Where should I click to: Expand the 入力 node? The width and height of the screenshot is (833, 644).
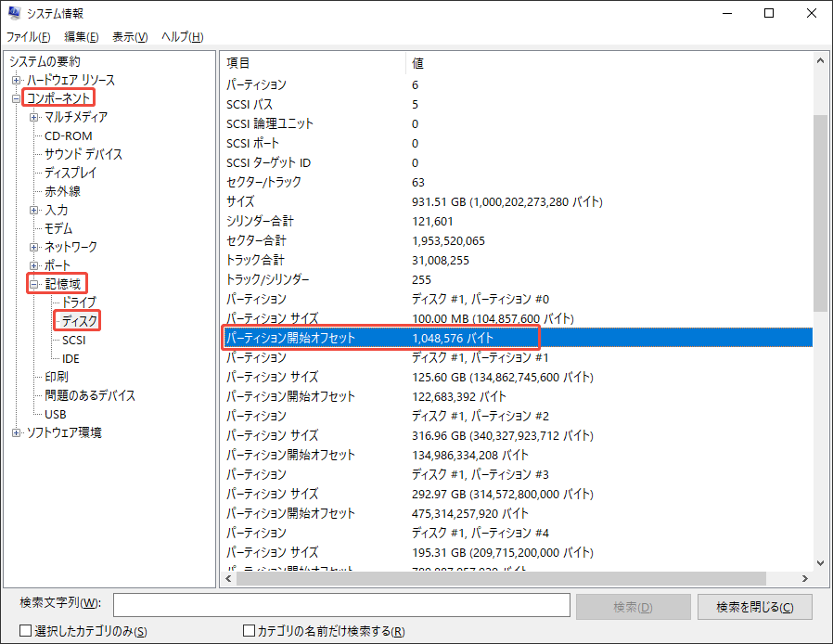pyautogui.click(x=33, y=211)
